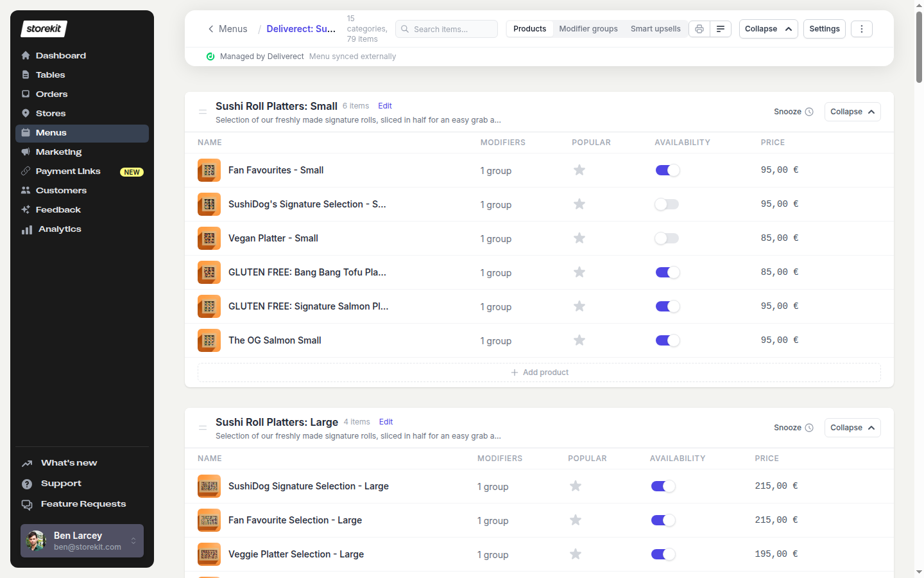The height and width of the screenshot is (578, 924).
Task: Star GLUTEN FREE: Bang Bang Tofu platter
Action: click(579, 272)
